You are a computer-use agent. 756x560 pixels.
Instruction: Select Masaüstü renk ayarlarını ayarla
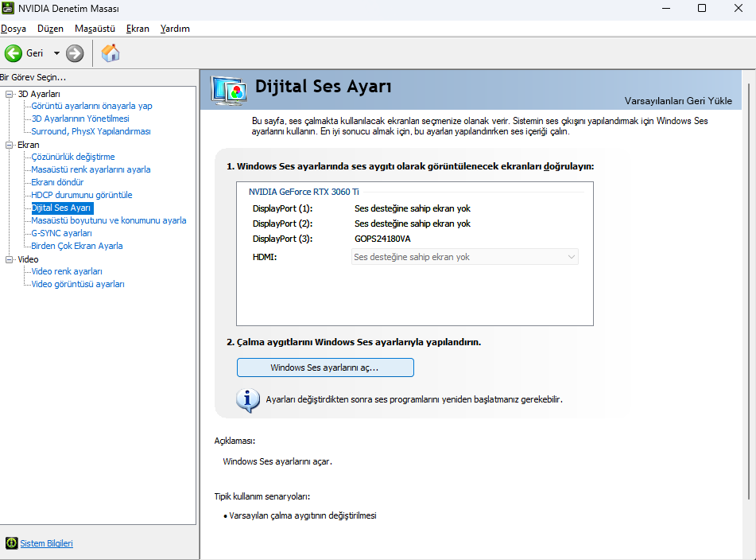91,169
